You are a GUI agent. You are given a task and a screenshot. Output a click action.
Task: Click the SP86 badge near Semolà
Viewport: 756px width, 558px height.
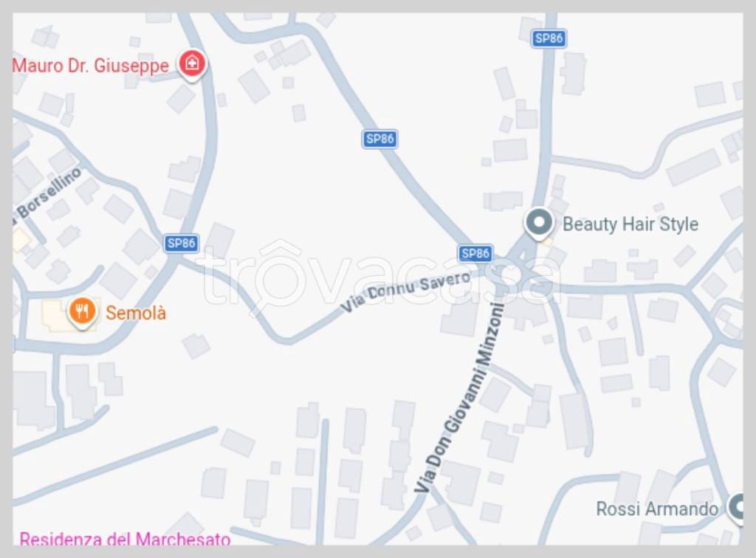(182, 243)
